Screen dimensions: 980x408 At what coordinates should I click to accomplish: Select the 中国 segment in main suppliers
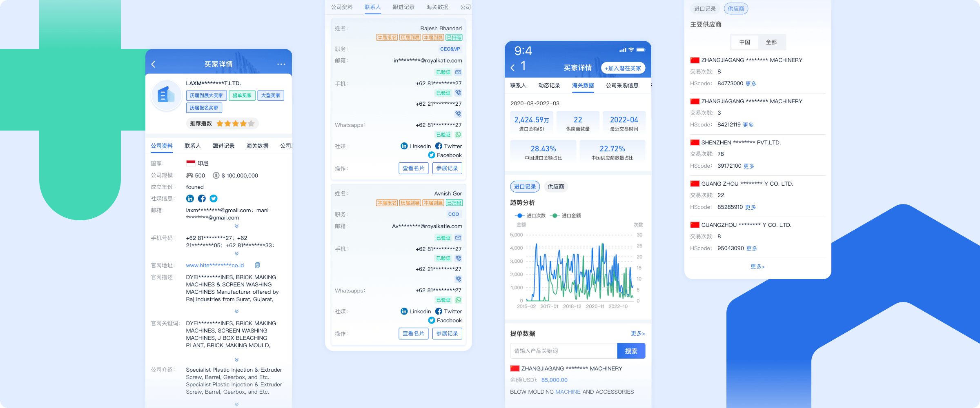[744, 42]
